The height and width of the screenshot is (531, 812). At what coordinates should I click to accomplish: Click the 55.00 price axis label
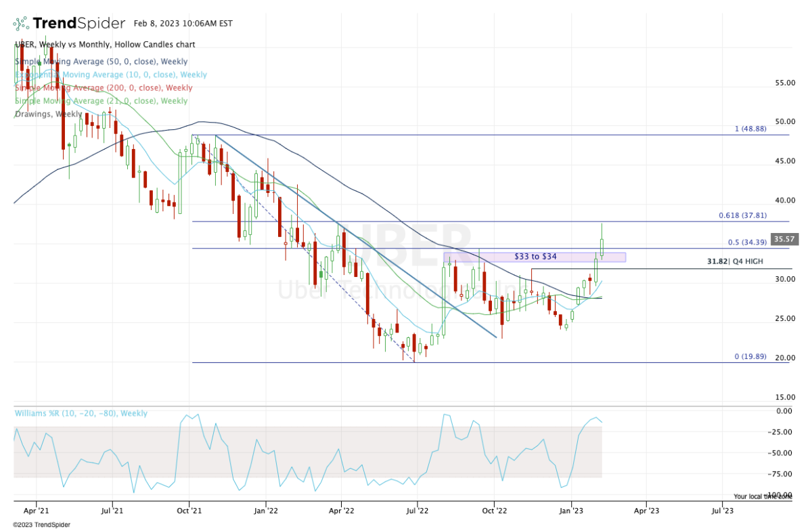(784, 83)
